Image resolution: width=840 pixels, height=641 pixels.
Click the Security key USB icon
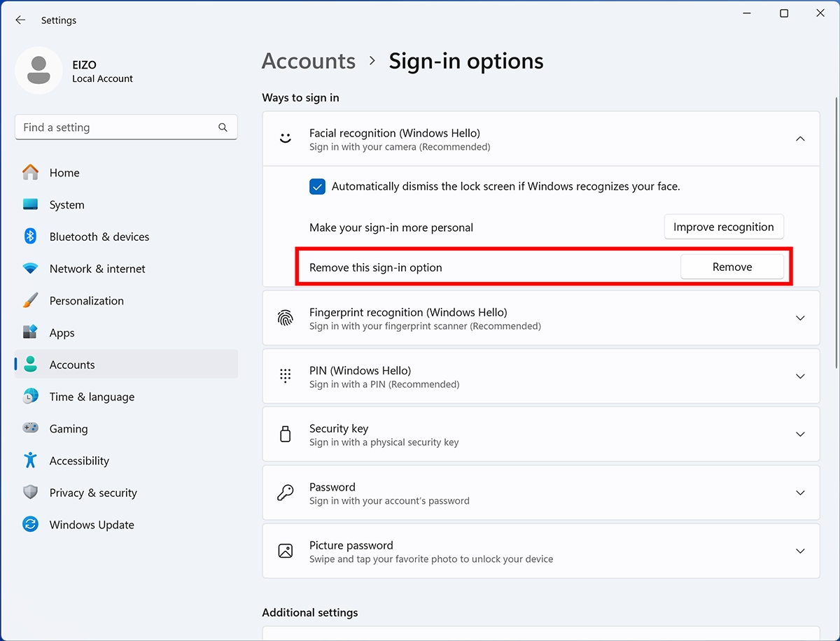tap(285, 434)
